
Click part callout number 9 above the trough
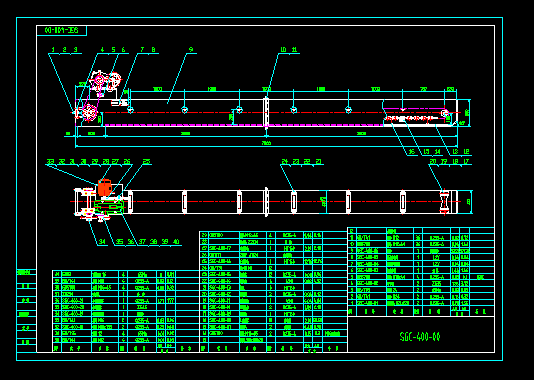pos(191,50)
